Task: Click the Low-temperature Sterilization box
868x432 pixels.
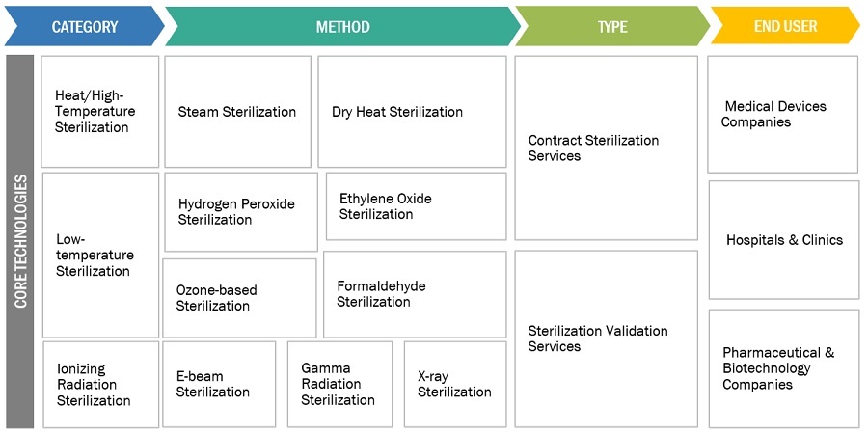Action: 100,255
